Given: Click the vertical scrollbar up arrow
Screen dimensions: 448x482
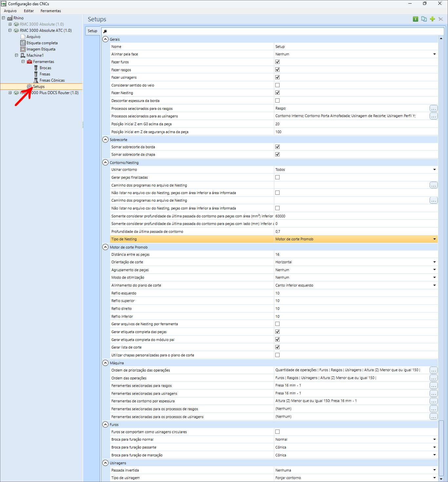Looking at the screenshot, I should coord(441,39).
